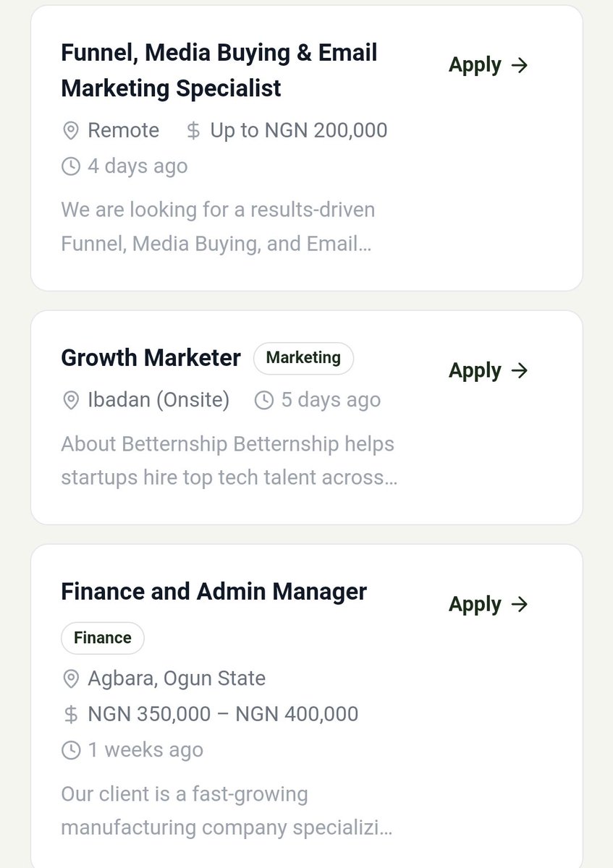The height and width of the screenshot is (868, 613).
Task: Click the location pin icon beside Remote
Action: coord(71,131)
